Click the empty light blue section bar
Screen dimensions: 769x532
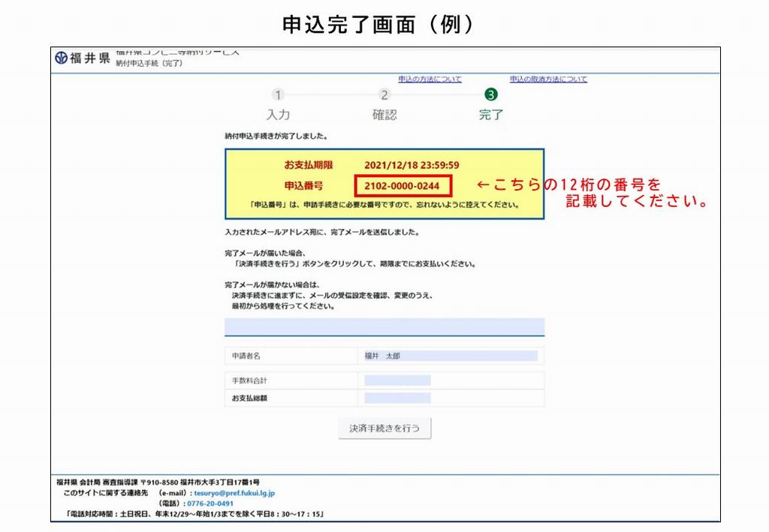[384, 326]
